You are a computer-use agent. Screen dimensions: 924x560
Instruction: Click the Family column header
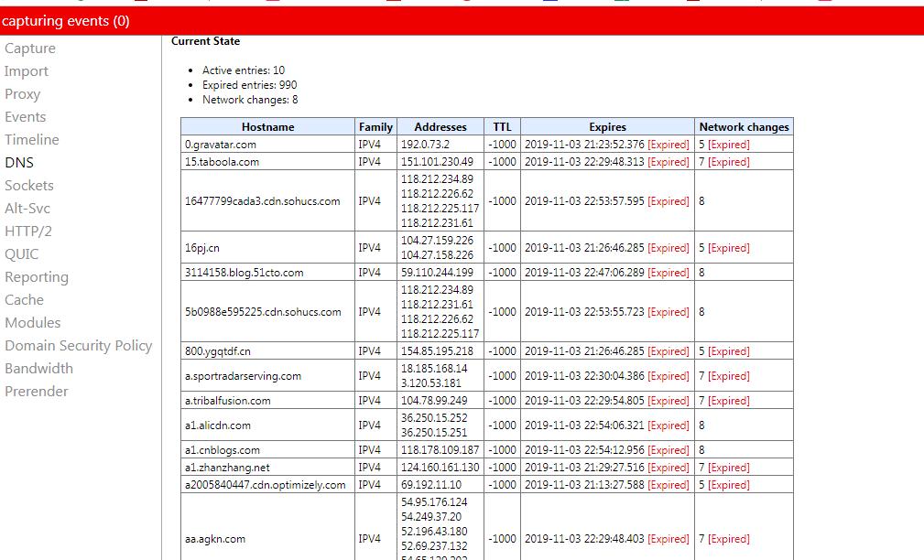[375, 126]
